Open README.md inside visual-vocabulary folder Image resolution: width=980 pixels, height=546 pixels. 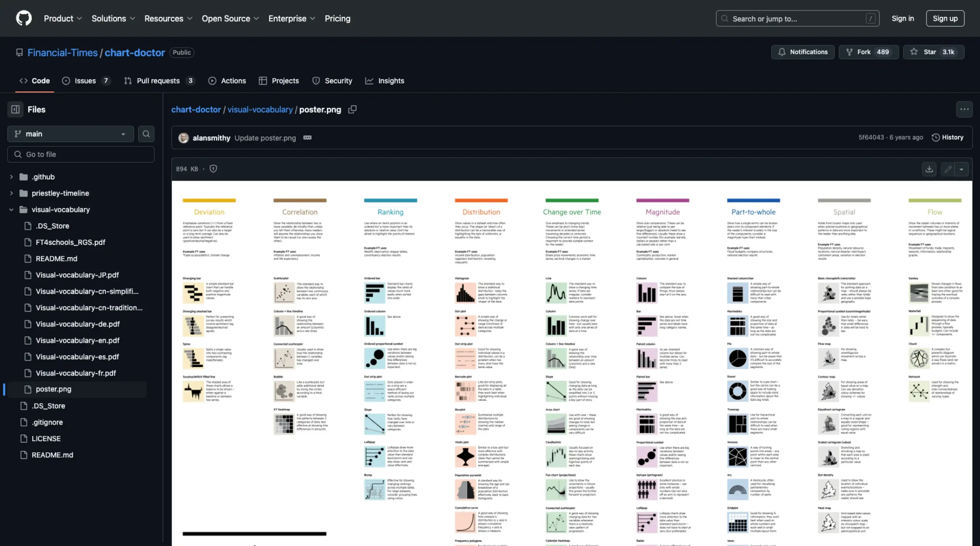tap(57, 259)
